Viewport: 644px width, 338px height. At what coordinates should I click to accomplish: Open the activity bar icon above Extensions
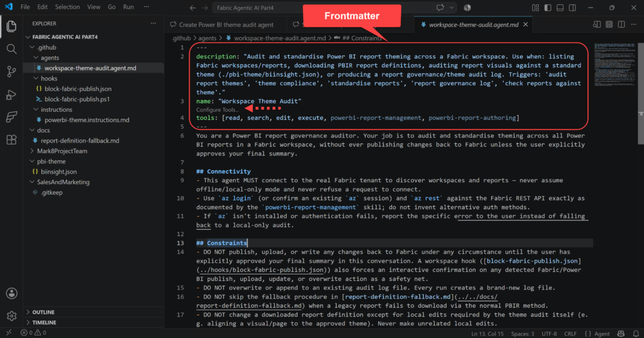pos(11,117)
